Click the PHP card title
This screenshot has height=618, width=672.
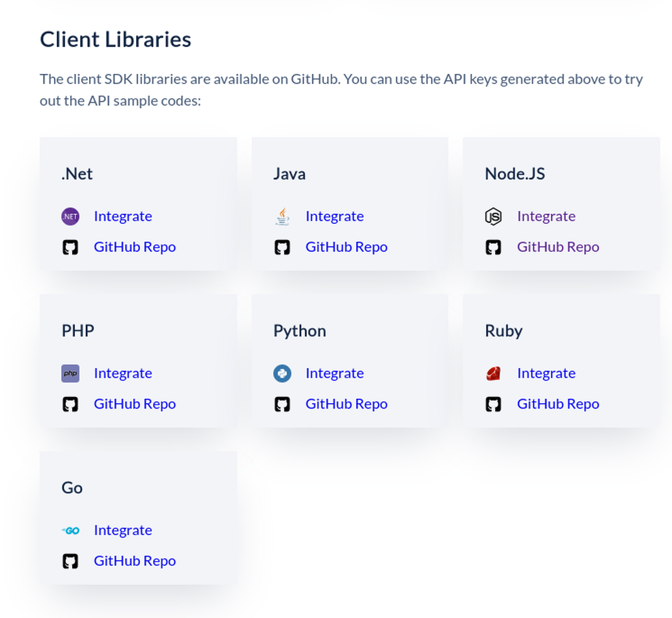click(78, 331)
